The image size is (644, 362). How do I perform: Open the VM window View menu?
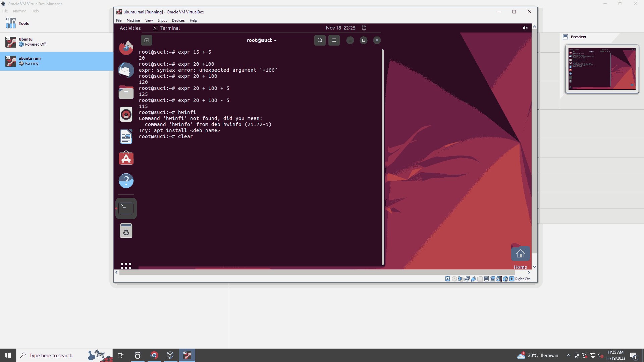149,20
